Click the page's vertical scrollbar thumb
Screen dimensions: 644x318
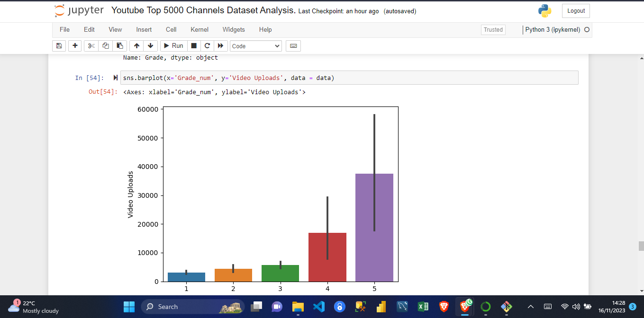pos(641,246)
